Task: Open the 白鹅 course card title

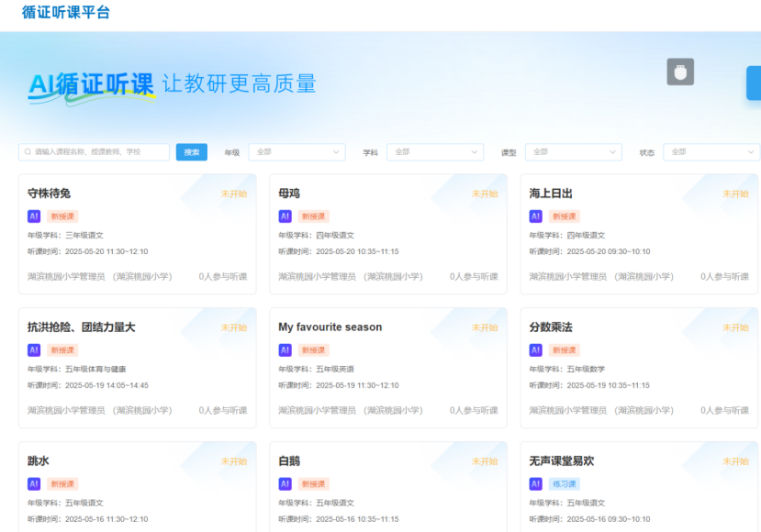Action: [289, 461]
